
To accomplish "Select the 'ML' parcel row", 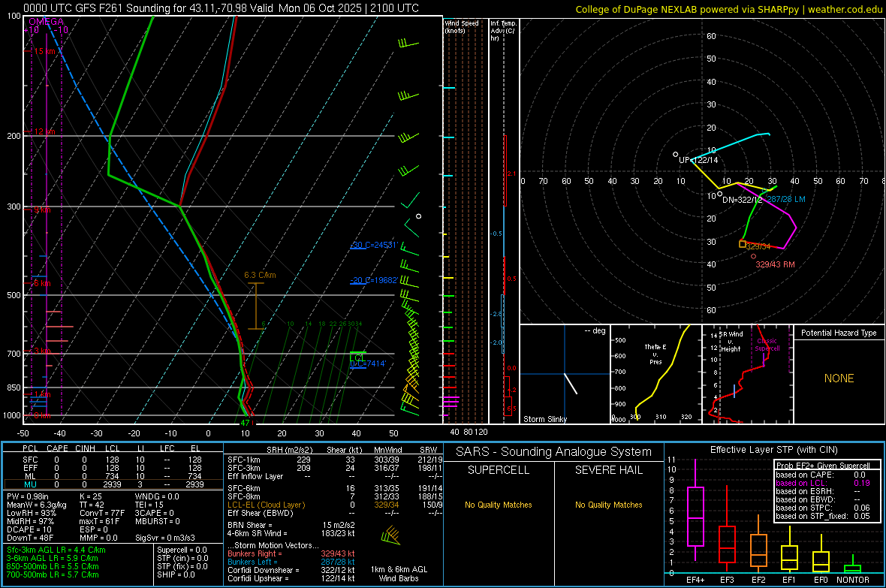I will [x=113, y=476].
